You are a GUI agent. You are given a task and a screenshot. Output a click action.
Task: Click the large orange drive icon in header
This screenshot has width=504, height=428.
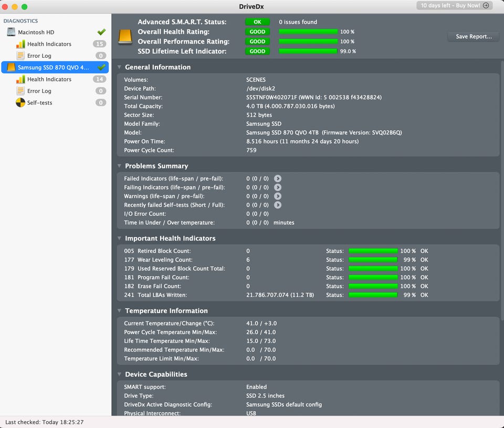tap(125, 36)
